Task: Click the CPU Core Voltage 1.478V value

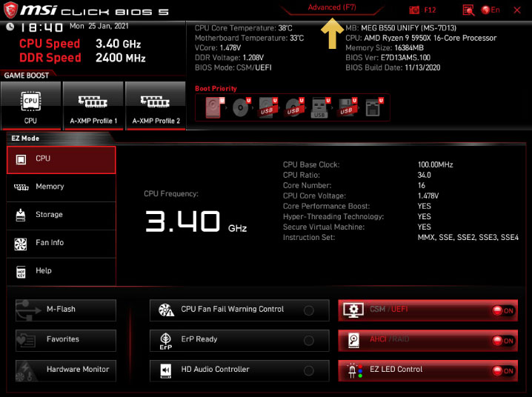Action: click(428, 196)
